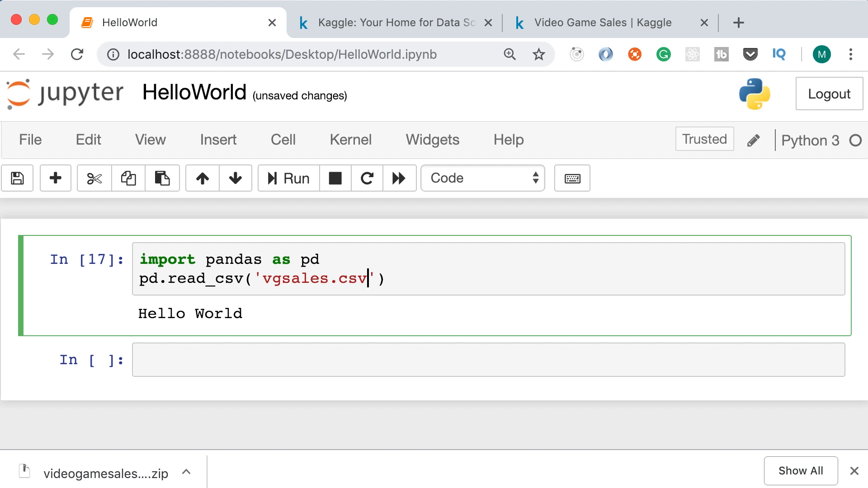Open the Kernel menu
The width and height of the screenshot is (868, 488).
350,140
